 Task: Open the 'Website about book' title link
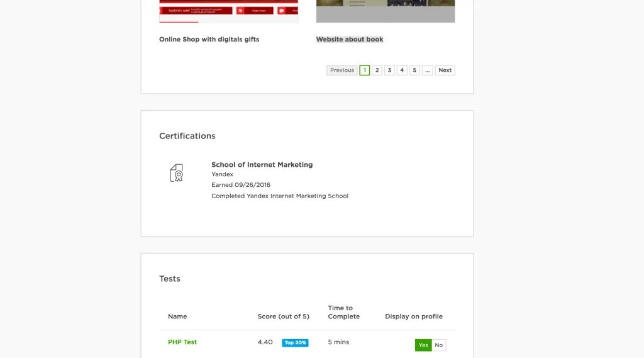coord(350,39)
